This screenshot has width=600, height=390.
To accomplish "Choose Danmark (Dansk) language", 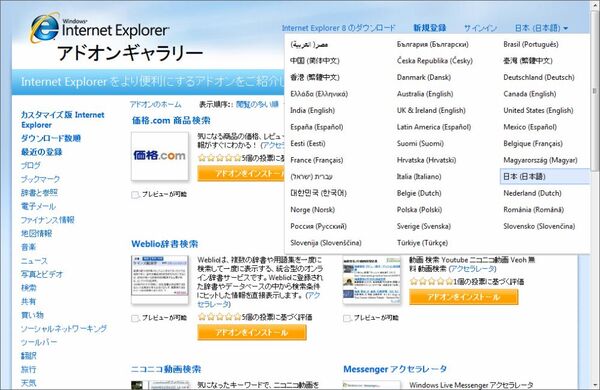I will (424, 77).
